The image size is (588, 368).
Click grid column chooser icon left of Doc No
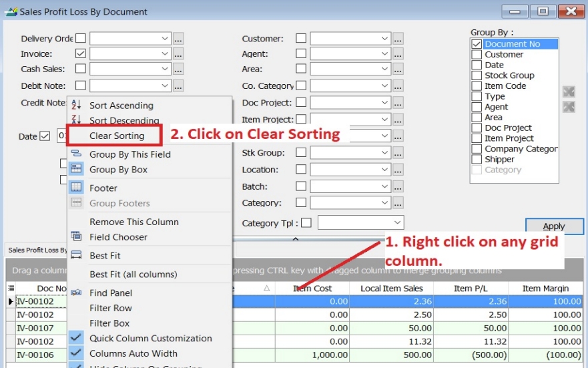tap(10, 289)
